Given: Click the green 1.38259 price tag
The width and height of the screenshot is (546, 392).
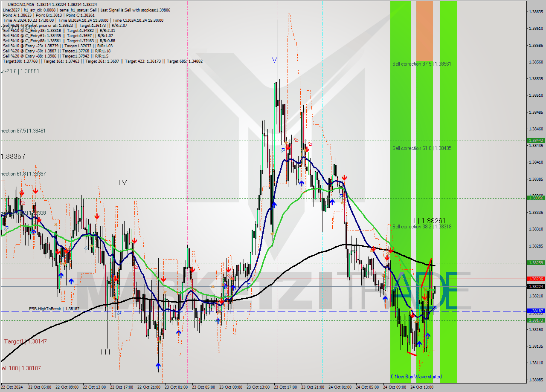Looking at the screenshot, I should tap(536, 263).
